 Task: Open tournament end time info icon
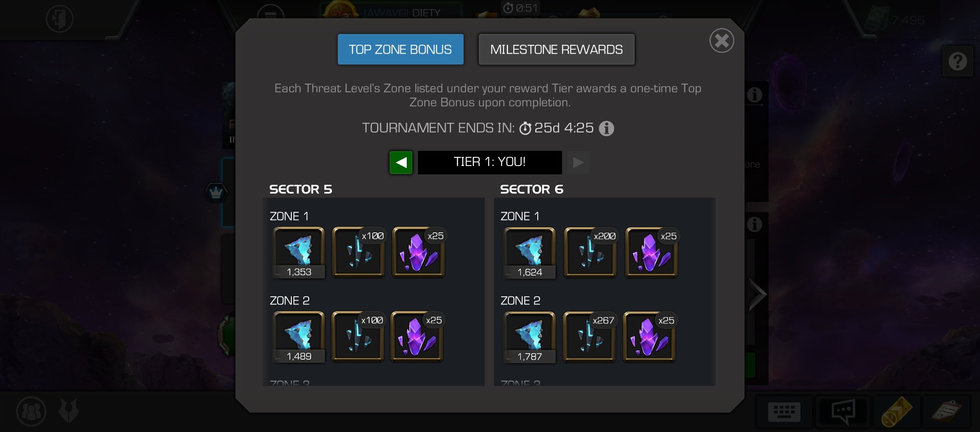(606, 128)
